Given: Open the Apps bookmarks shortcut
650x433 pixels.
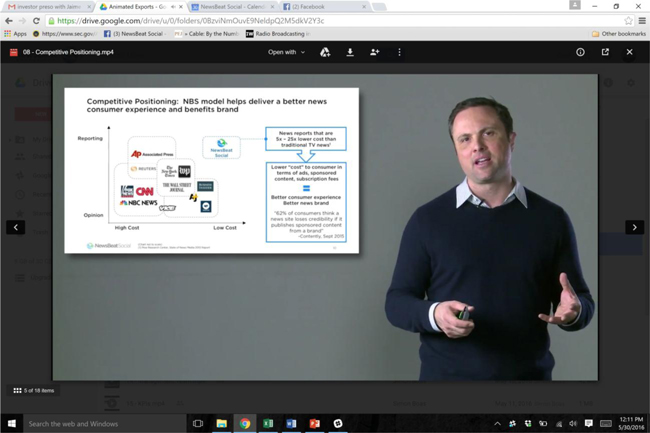Looking at the screenshot, I should (x=14, y=33).
